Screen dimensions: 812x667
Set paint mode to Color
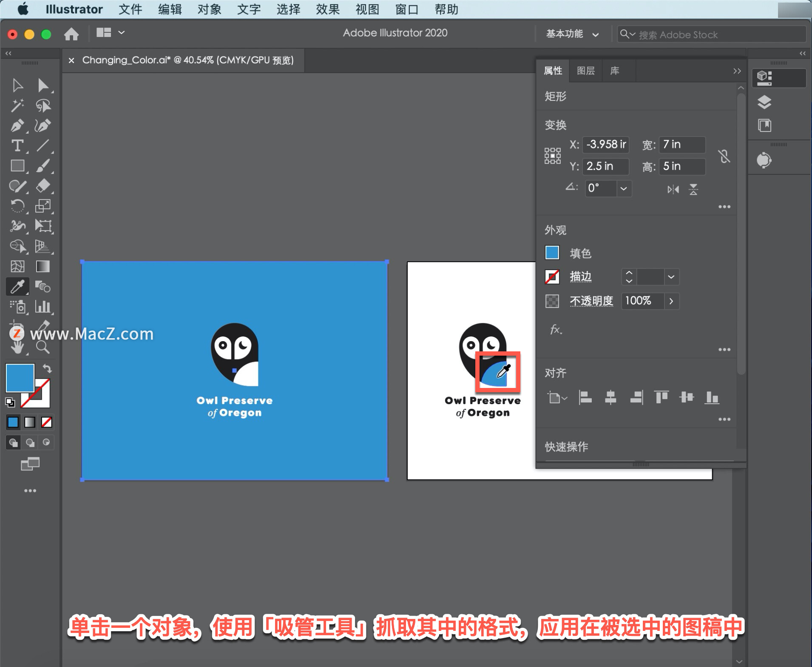pyautogui.click(x=13, y=422)
